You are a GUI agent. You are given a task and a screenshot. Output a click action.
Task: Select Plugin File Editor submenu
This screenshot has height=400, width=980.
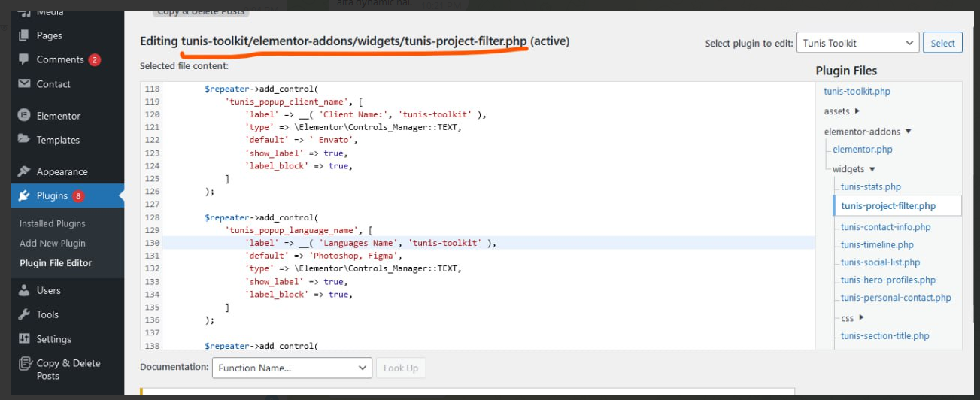coord(56,262)
